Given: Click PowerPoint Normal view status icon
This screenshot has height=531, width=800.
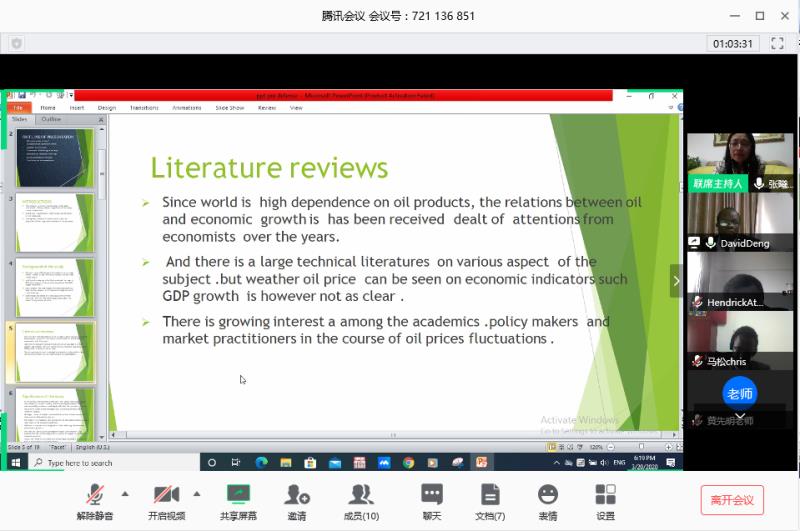Looking at the screenshot, I should (552, 447).
